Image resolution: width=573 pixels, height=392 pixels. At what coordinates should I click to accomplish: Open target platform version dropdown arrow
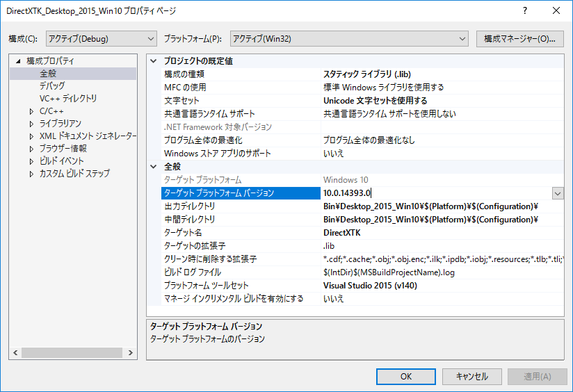[x=558, y=193]
